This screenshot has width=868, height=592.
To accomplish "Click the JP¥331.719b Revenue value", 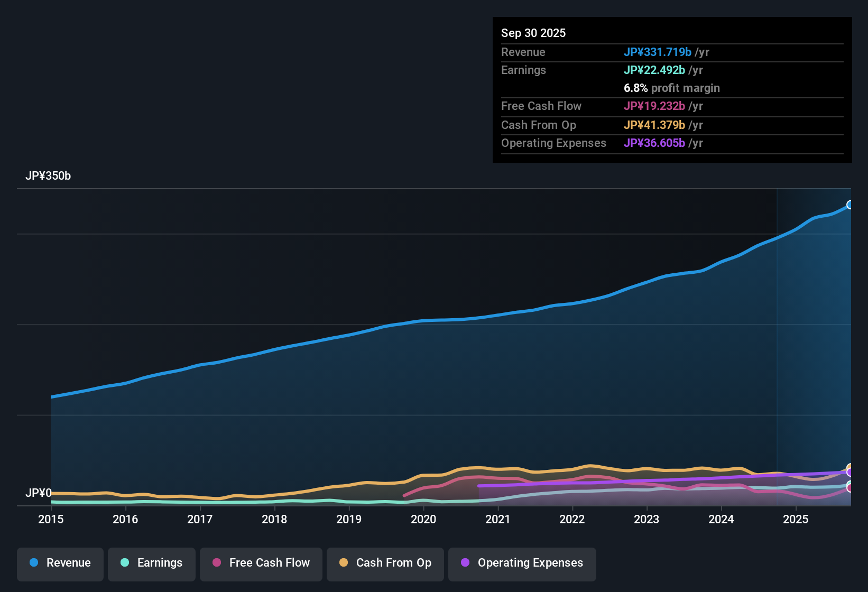I will (x=658, y=52).
